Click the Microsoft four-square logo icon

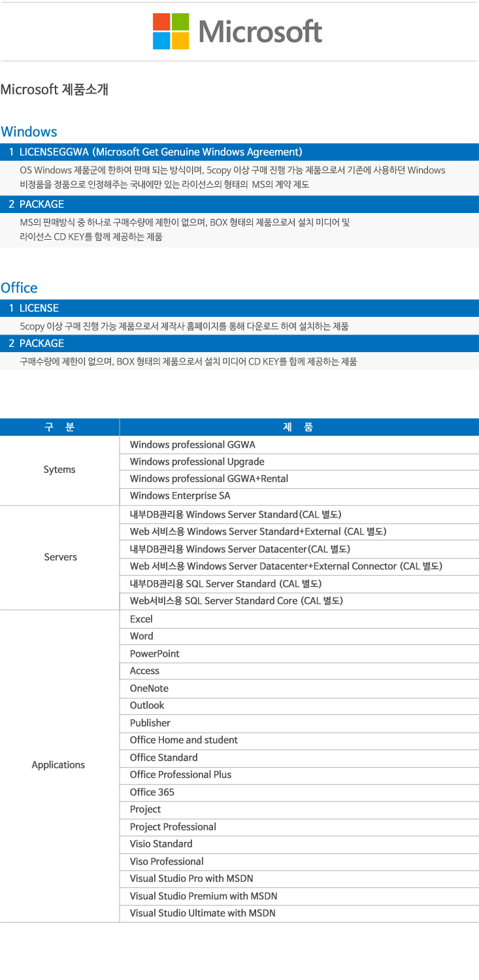point(171,31)
